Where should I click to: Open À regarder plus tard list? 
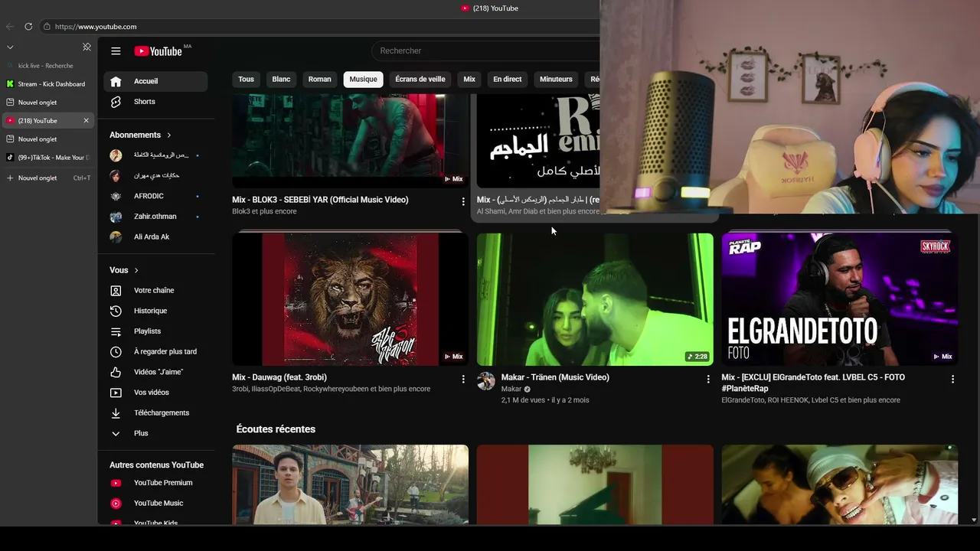pos(155,352)
